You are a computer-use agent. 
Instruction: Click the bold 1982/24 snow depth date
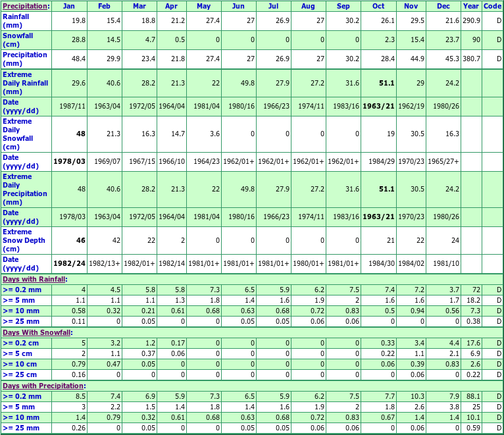tap(69, 264)
